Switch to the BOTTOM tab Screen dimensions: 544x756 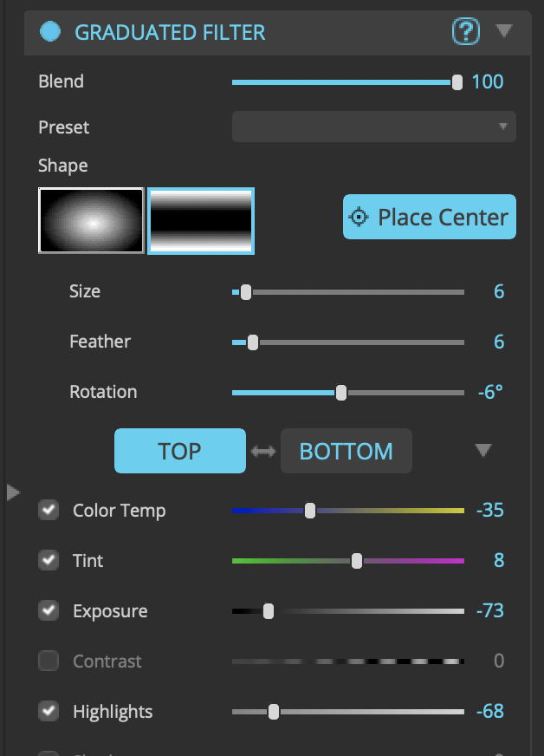coord(346,451)
